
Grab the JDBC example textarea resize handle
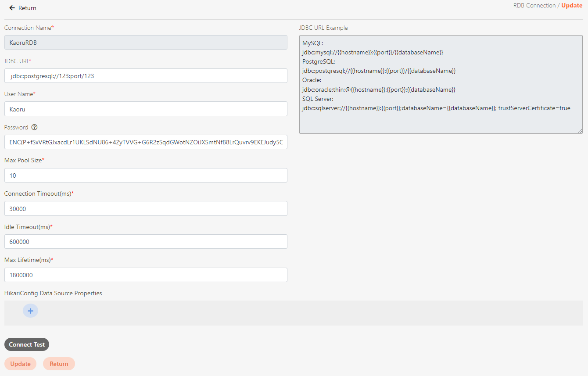pyautogui.click(x=580, y=131)
